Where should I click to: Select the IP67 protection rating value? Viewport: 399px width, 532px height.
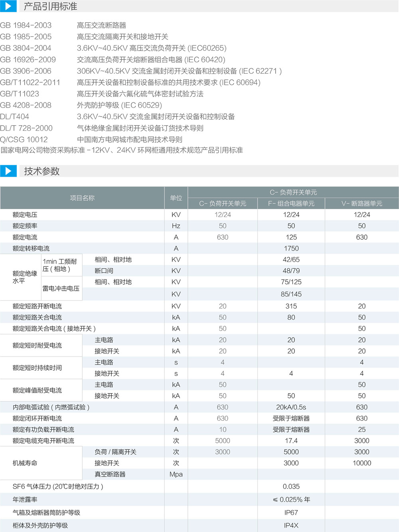tap(291, 512)
